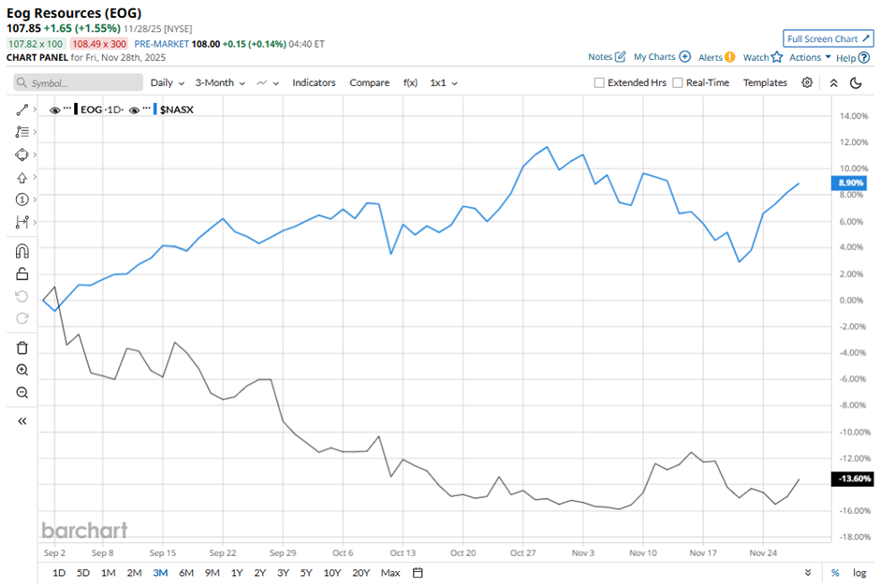Select the arrow marker tool
Screen dimensions: 880x588
click(22, 178)
